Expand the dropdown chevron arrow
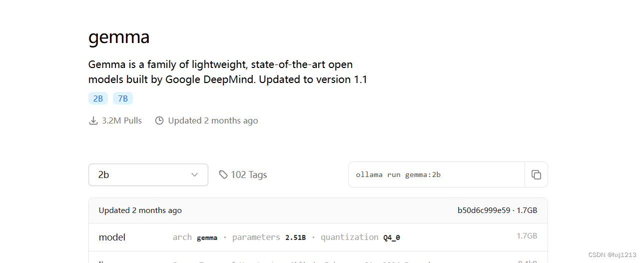644x263 pixels. (194, 174)
